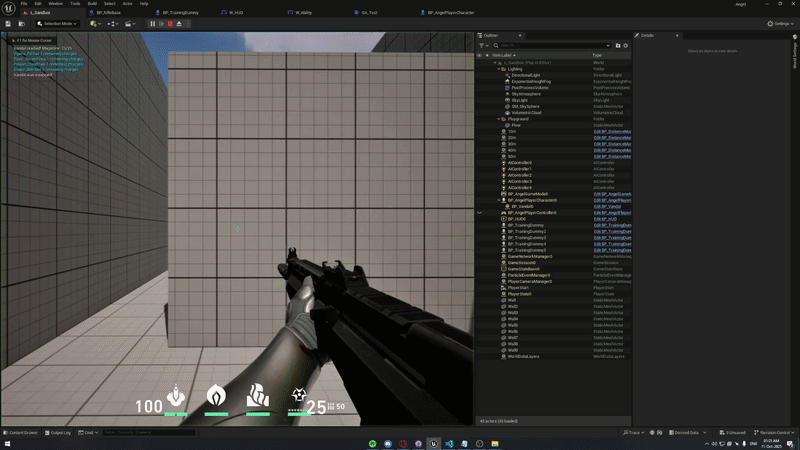Open the Content Drawer

[x=21, y=433]
